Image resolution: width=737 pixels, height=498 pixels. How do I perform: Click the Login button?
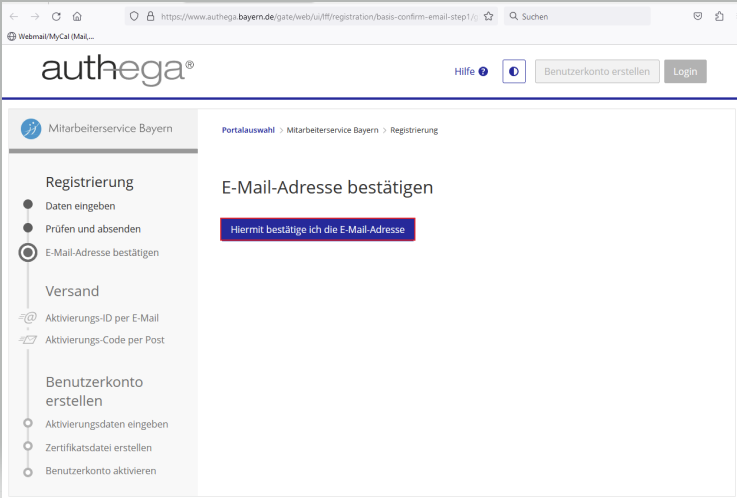click(687, 72)
